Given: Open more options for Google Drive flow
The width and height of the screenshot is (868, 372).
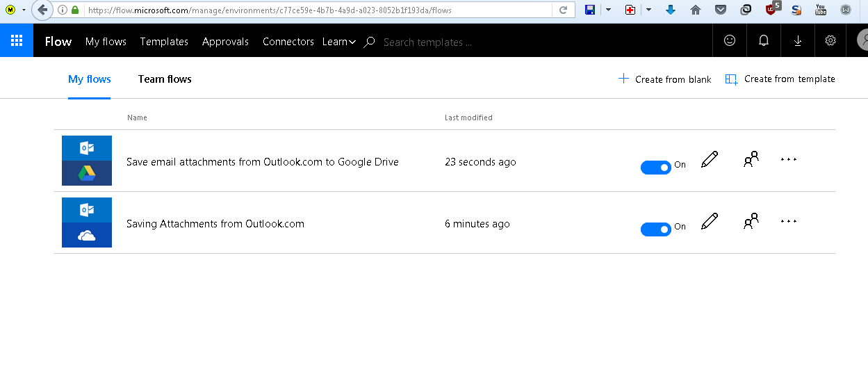Looking at the screenshot, I should pos(788,159).
